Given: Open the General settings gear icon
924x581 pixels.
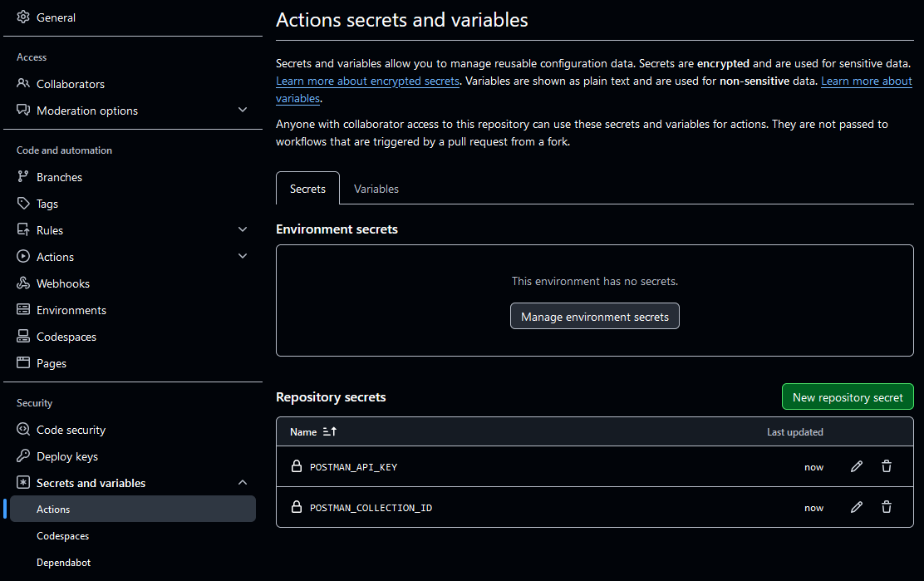Looking at the screenshot, I should point(23,17).
